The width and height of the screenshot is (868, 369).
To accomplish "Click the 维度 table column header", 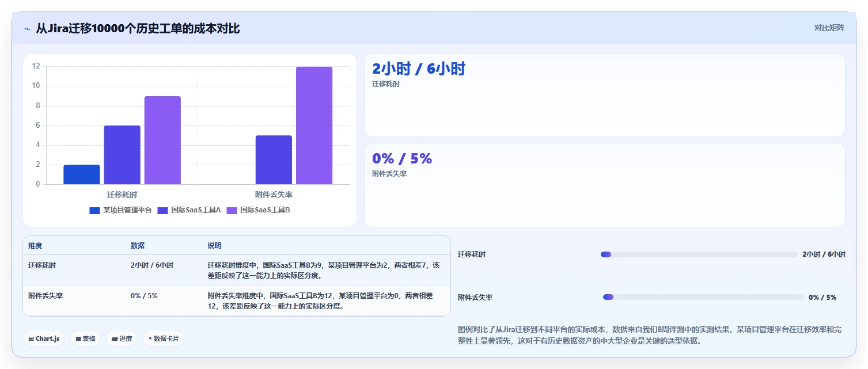I will pos(35,246).
